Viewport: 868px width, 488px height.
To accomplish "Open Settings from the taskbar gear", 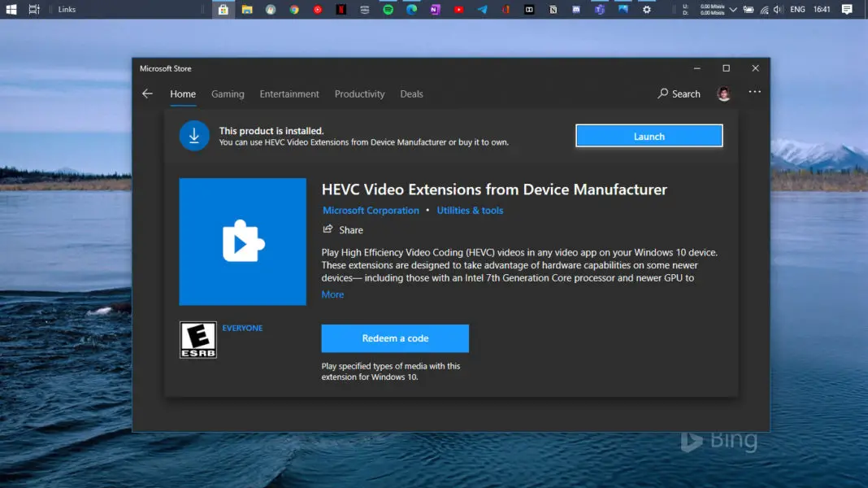I will 647,9.
